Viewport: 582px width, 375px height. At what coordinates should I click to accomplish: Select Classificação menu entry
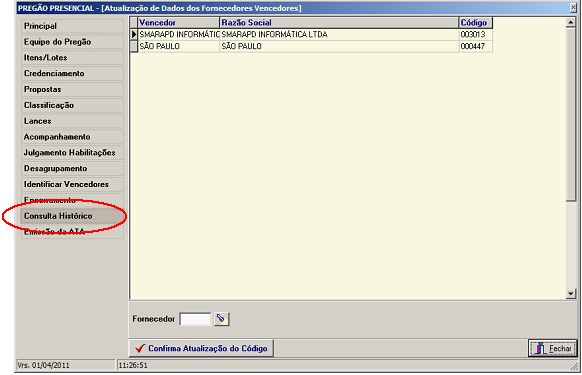(72, 105)
